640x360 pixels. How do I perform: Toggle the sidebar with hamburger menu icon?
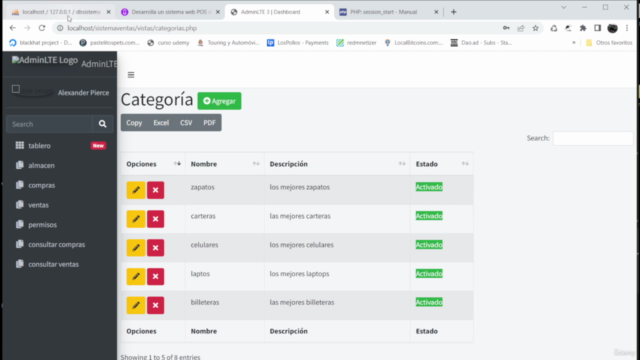click(x=131, y=75)
